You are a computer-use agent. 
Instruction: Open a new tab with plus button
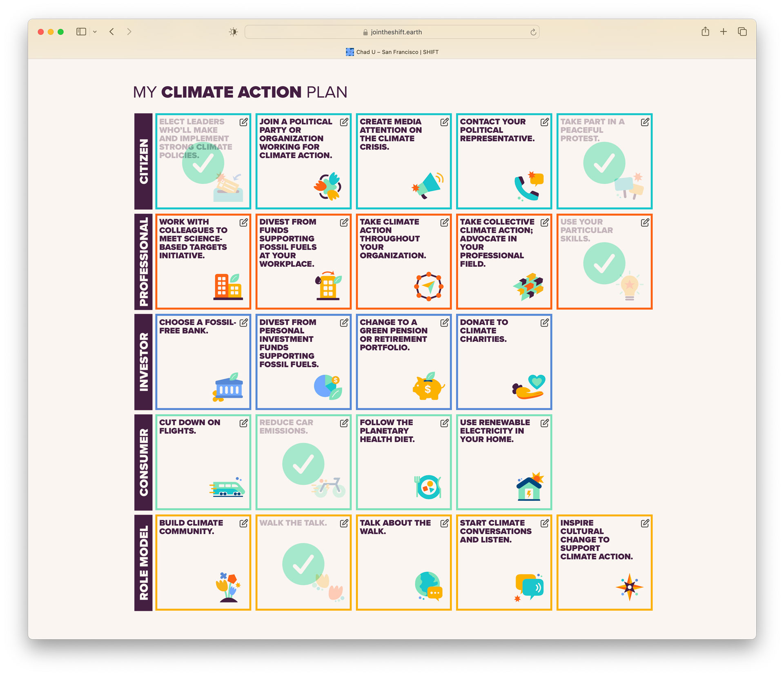click(723, 31)
